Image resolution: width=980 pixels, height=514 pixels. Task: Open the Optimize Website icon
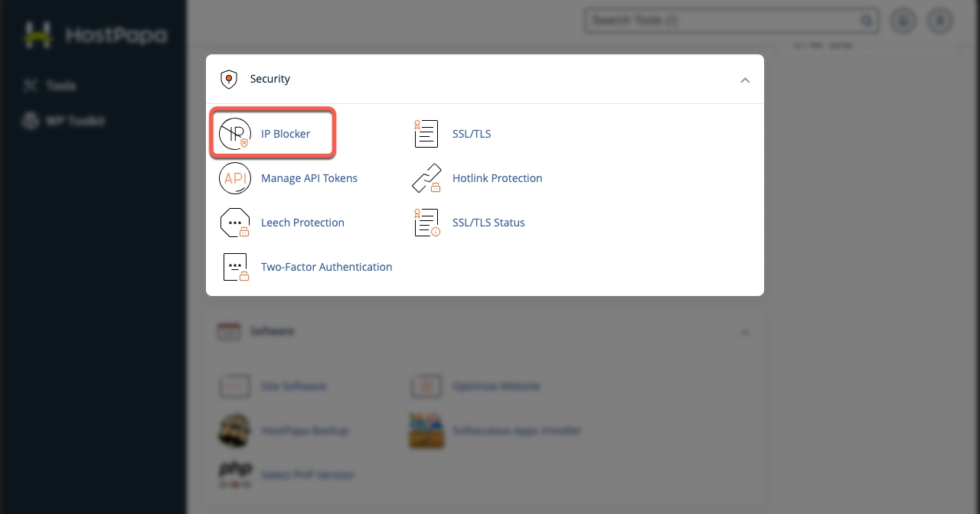click(x=426, y=386)
